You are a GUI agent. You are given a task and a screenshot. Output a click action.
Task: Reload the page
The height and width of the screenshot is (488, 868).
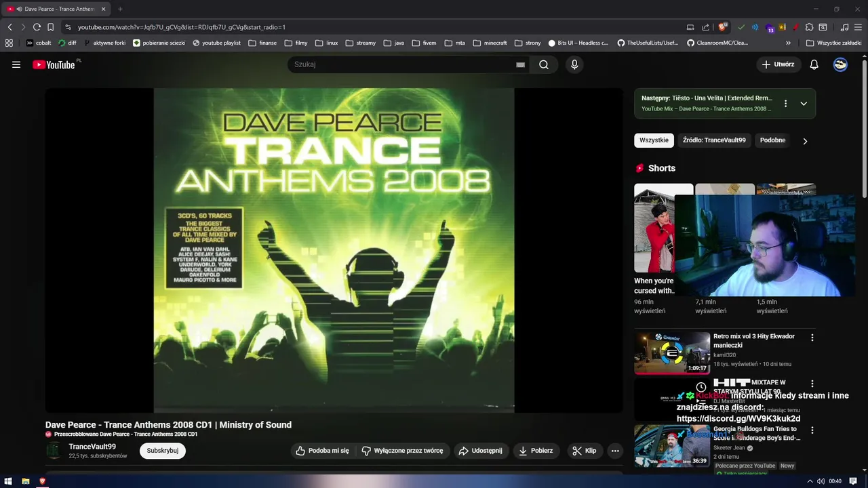pos(37,27)
